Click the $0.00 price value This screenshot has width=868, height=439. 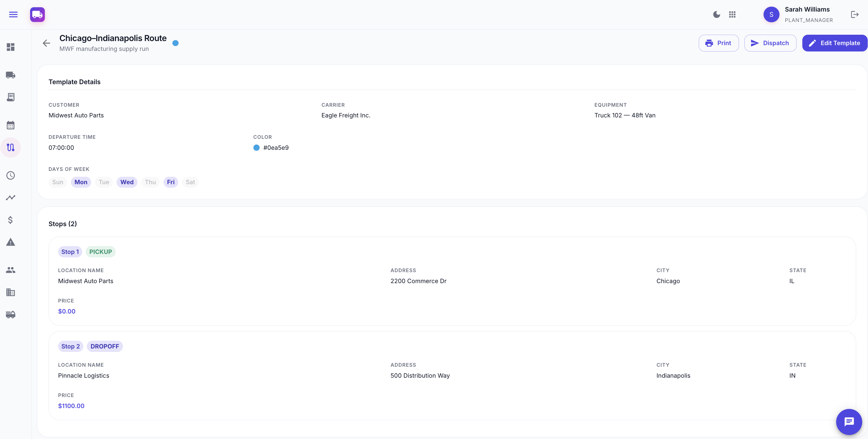point(67,311)
